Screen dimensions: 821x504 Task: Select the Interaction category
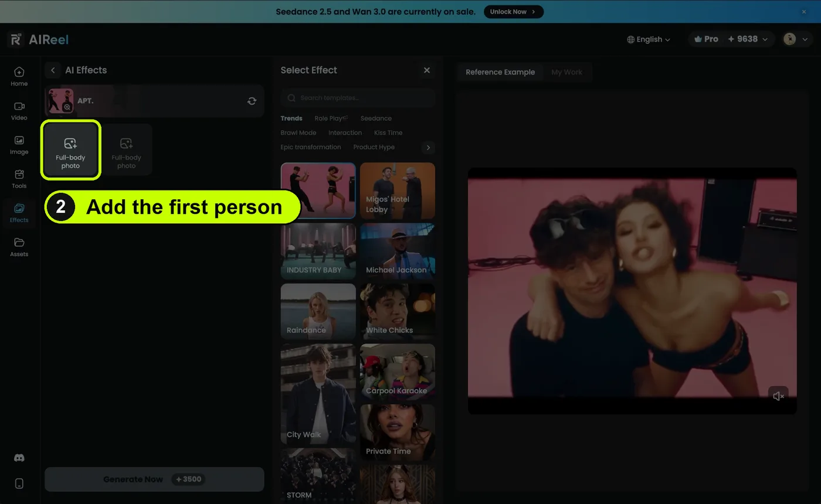(x=345, y=133)
